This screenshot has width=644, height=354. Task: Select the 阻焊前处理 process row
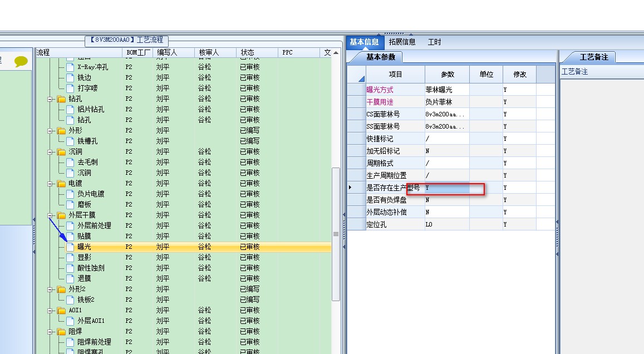[184, 342]
